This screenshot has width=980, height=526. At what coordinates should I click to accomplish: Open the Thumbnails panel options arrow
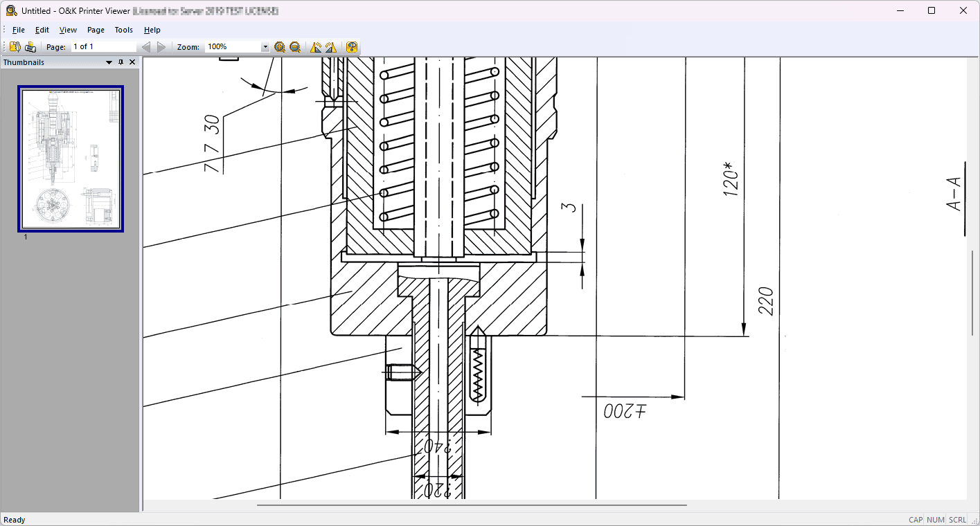pos(109,62)
